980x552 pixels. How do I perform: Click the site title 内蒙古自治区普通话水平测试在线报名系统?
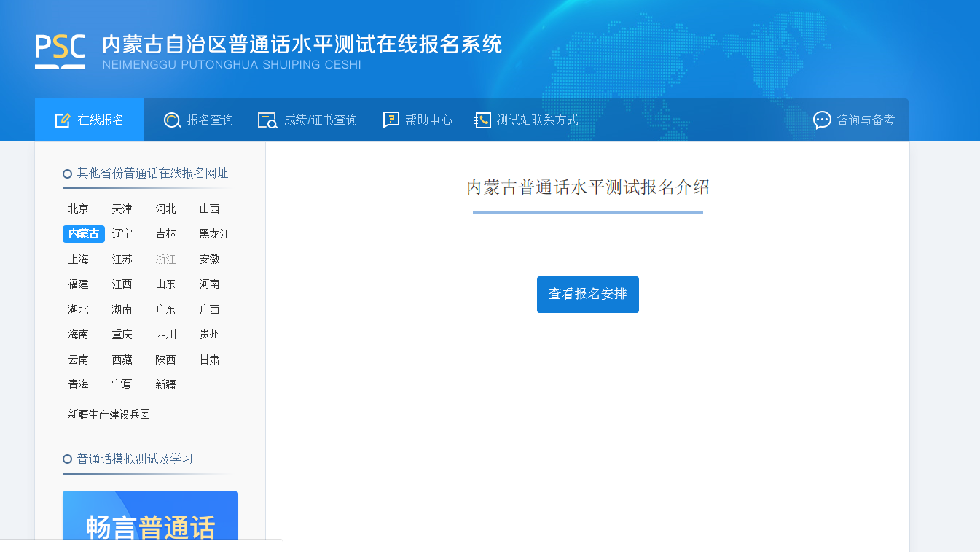[302, 44]
